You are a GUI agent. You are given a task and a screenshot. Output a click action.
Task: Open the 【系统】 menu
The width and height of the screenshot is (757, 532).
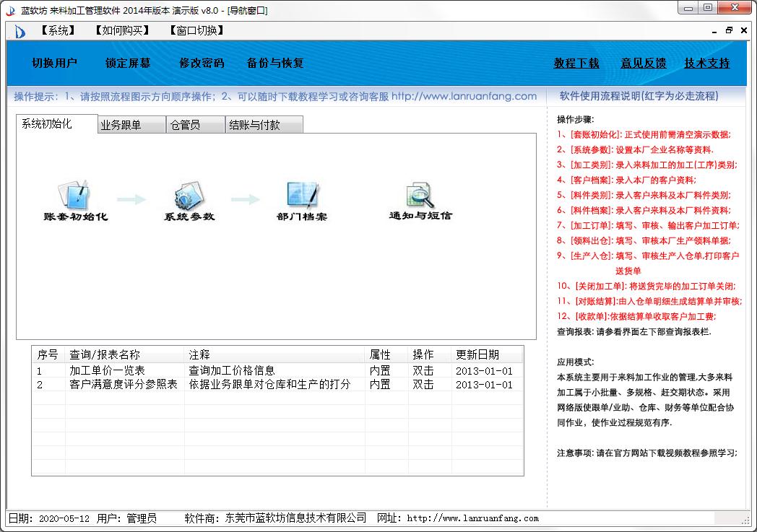[x=58, y=30]
